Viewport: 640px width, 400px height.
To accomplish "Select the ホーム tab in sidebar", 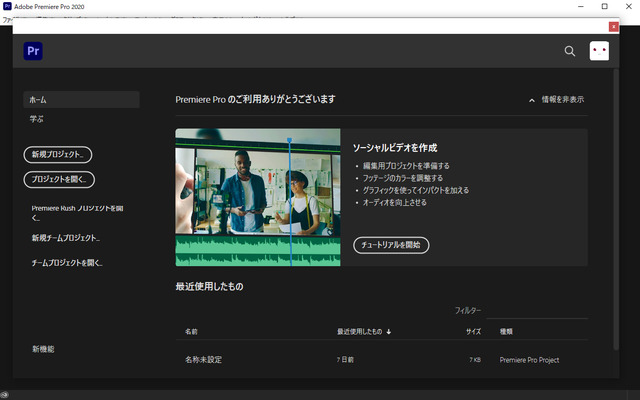I will click(x=81, y=100).
